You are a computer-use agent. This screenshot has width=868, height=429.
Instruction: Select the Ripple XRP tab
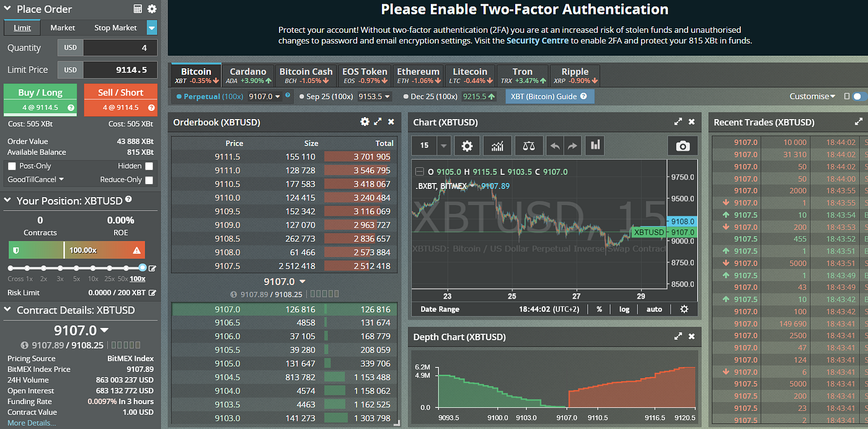(575, 76)
